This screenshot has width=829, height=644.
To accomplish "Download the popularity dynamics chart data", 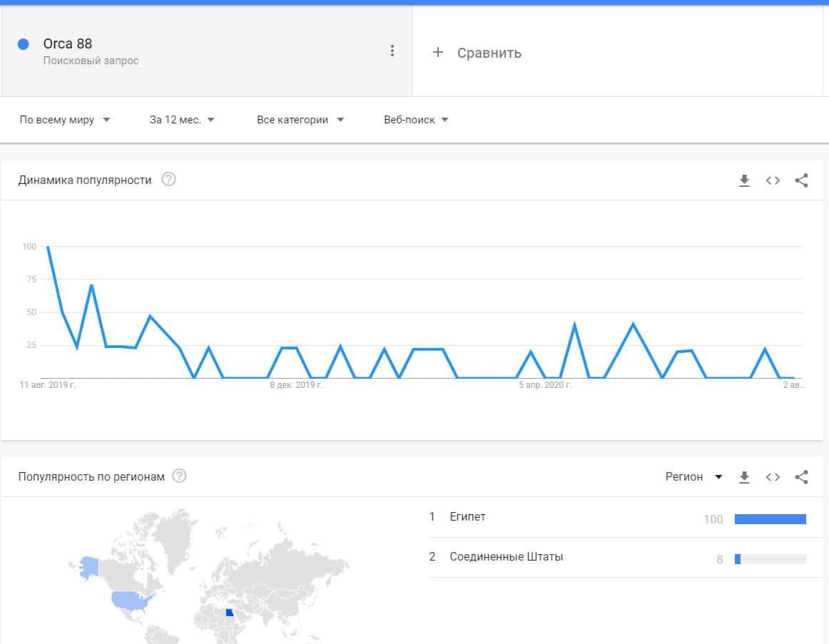I will (x=744, y=180).
